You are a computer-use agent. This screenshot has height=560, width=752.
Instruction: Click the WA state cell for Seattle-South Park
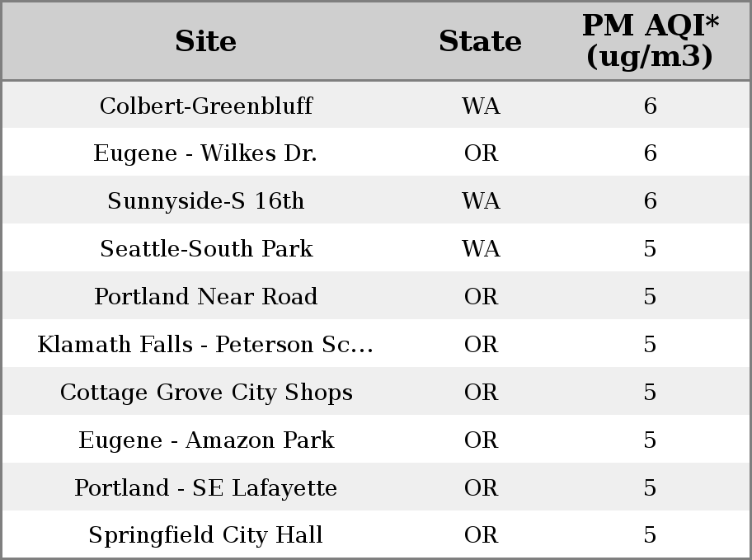pos(481,248)
